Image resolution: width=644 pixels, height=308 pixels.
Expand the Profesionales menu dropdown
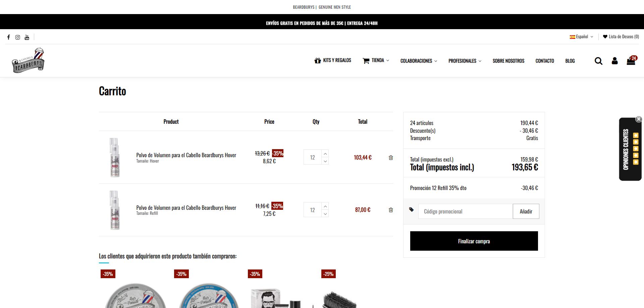[x=465, y=61]
